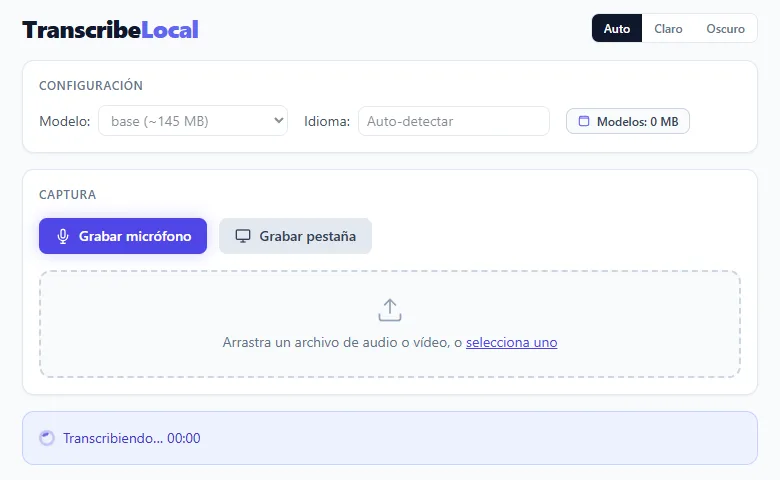Follow the selecciona uno link
Image resolution: width=780 pixels, height=480 pixels.
point(511,342)
